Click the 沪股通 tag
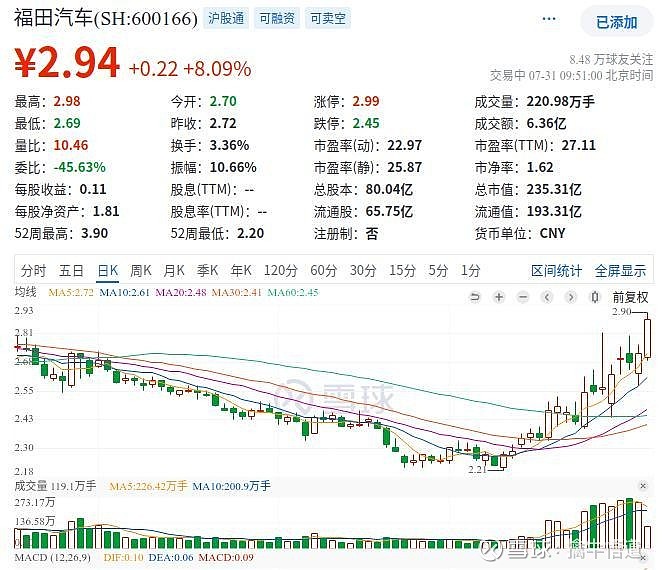The width and height of the screenshot is (662, 570). coord(226,18)
